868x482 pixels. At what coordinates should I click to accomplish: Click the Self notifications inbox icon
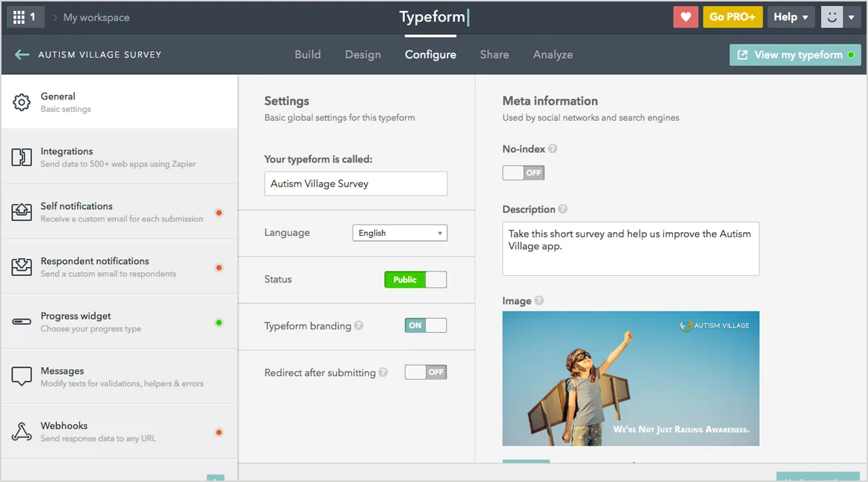pyautogui.click(x=22, y=212)
